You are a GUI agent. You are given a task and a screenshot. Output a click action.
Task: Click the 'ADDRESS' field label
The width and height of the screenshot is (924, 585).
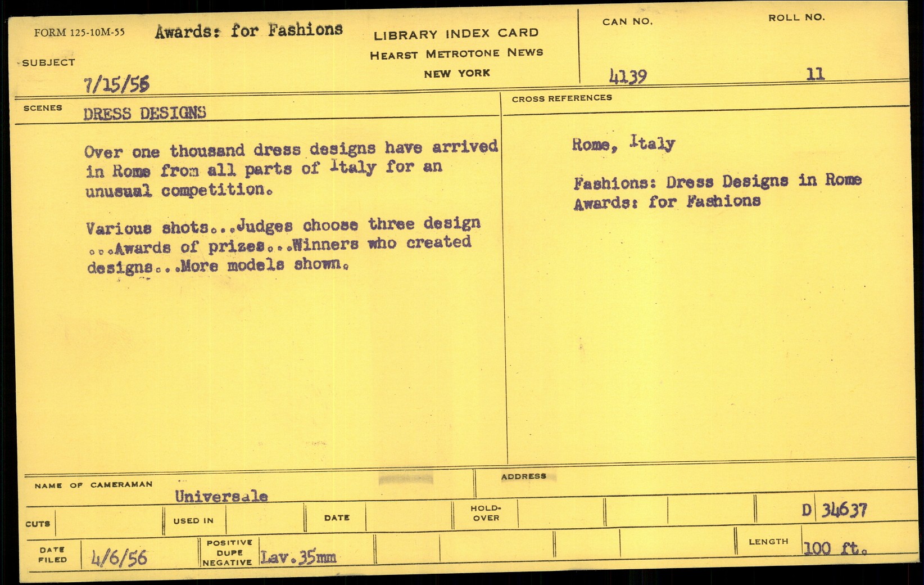(523, 476)
